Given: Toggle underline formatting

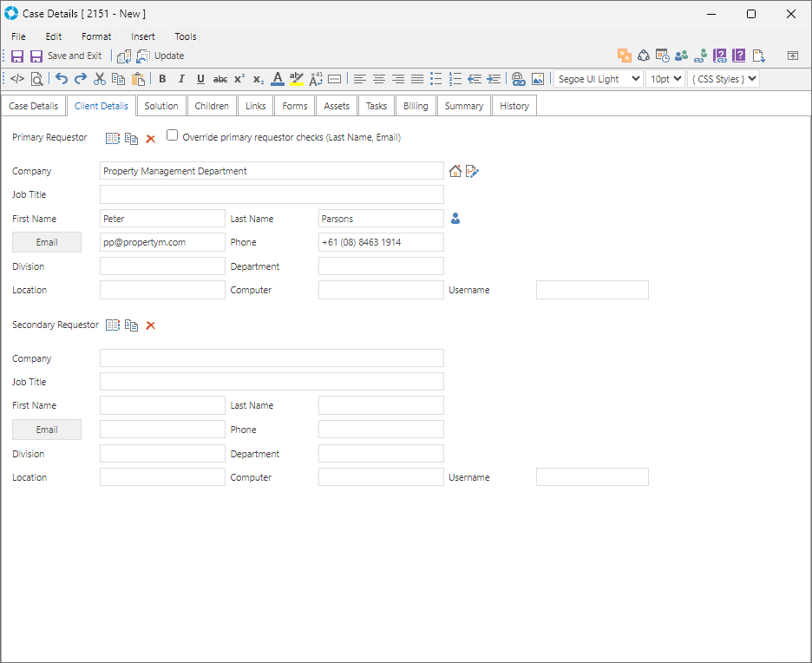Looking at the screenshot, I should click(200, 79).
